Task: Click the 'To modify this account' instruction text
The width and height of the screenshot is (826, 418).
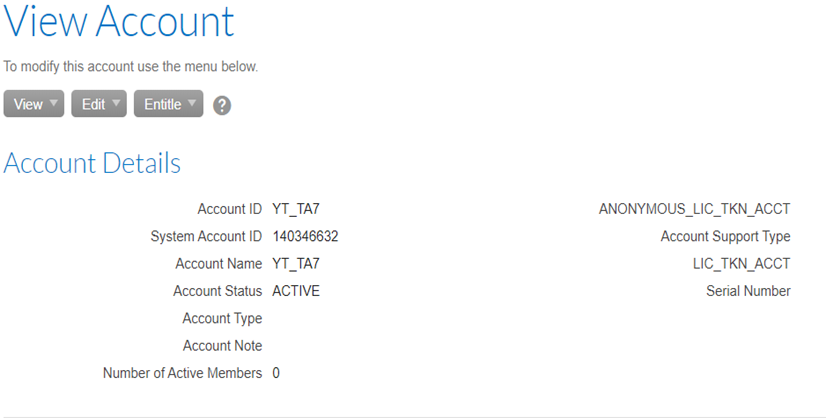Action: coord(131,67)
